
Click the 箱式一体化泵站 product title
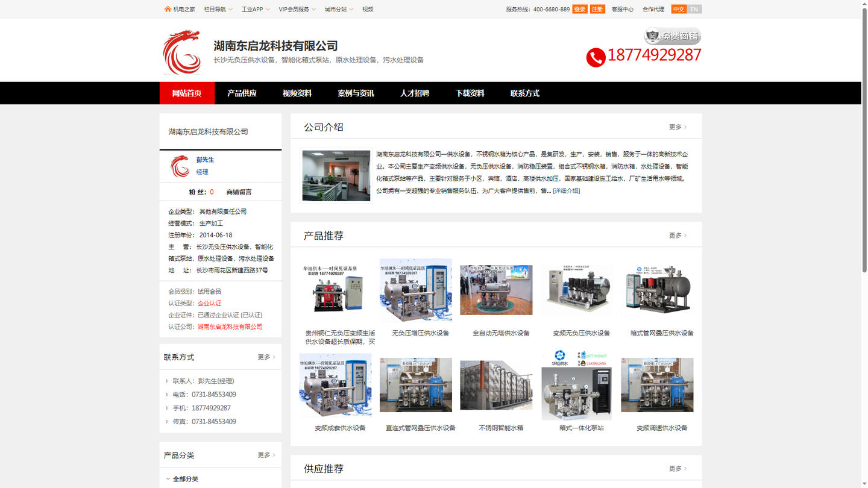click(581, 428)
